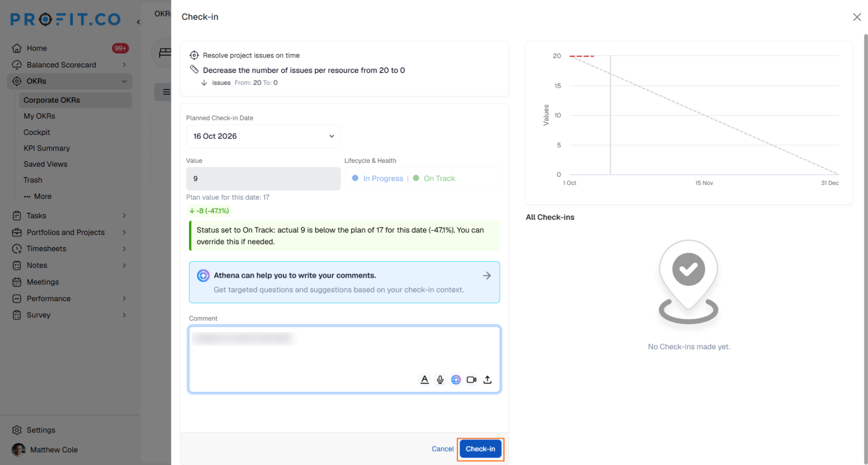
Task: Record a video comment with camera icon
Action: click(472, 379)
